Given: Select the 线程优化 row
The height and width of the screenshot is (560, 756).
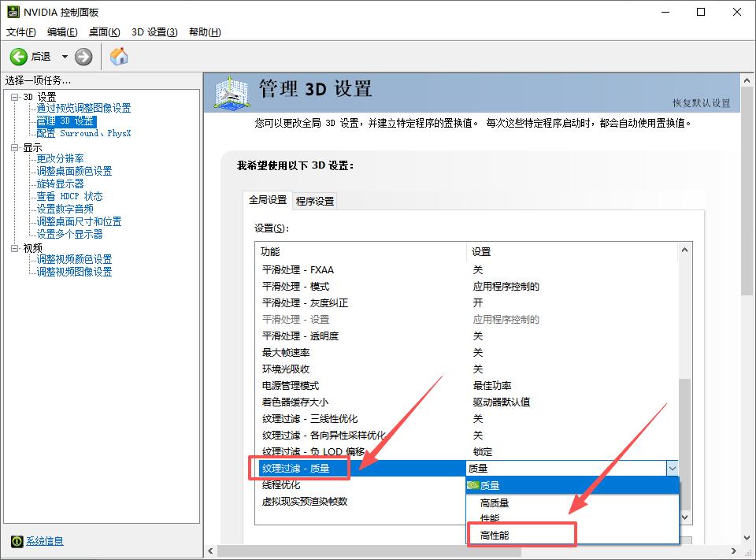Looking at the screenshot, I should tap(361, 484).
